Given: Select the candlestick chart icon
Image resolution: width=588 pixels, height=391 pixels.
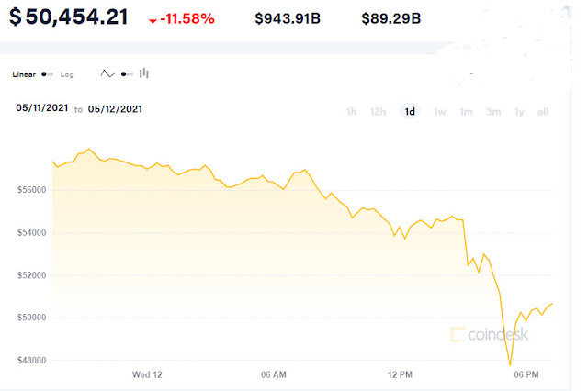Looking at the screenshot, I should coord(144,73).
